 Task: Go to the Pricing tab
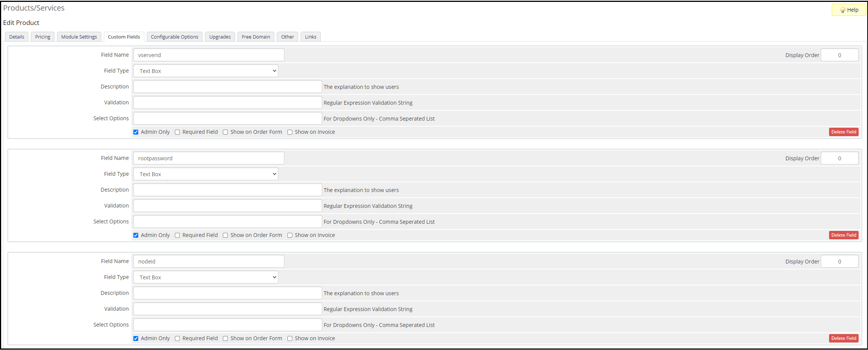coord(43,37)
